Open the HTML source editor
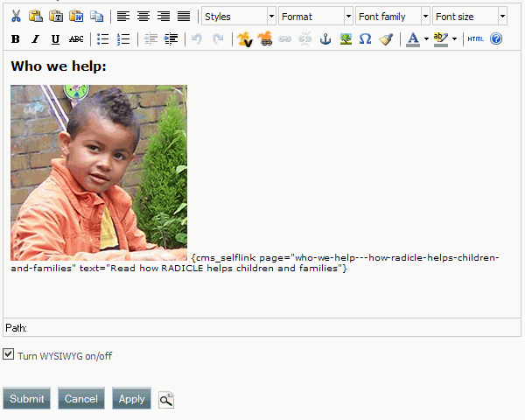Viewport: 525px width, 420px height. click(475, 39)
